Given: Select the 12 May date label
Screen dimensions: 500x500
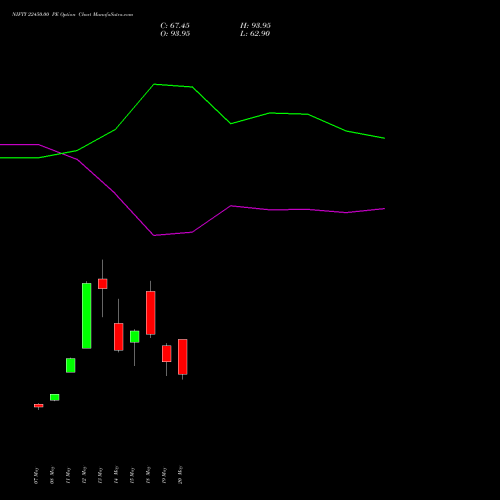Looking at the screenshot, I should pyautogui.click(x=84, y=475).
